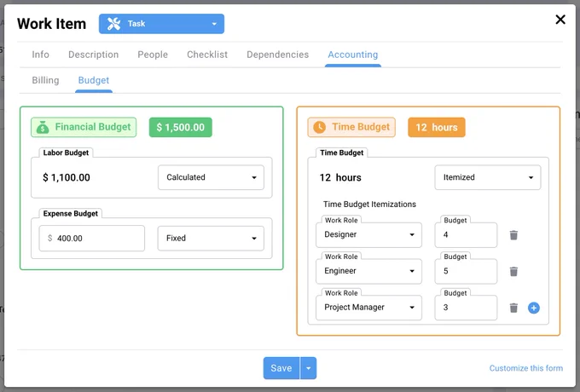This screenshot has width=580, height=392.
Task: Open the Dependencies tab
Action: coord(277,55)
